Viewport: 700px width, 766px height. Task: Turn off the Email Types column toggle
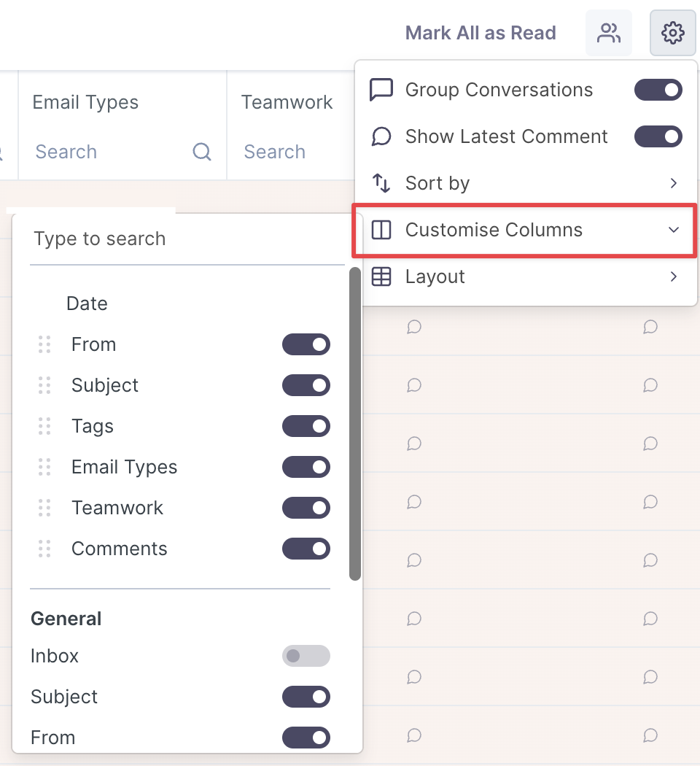(x=306, y=467)
